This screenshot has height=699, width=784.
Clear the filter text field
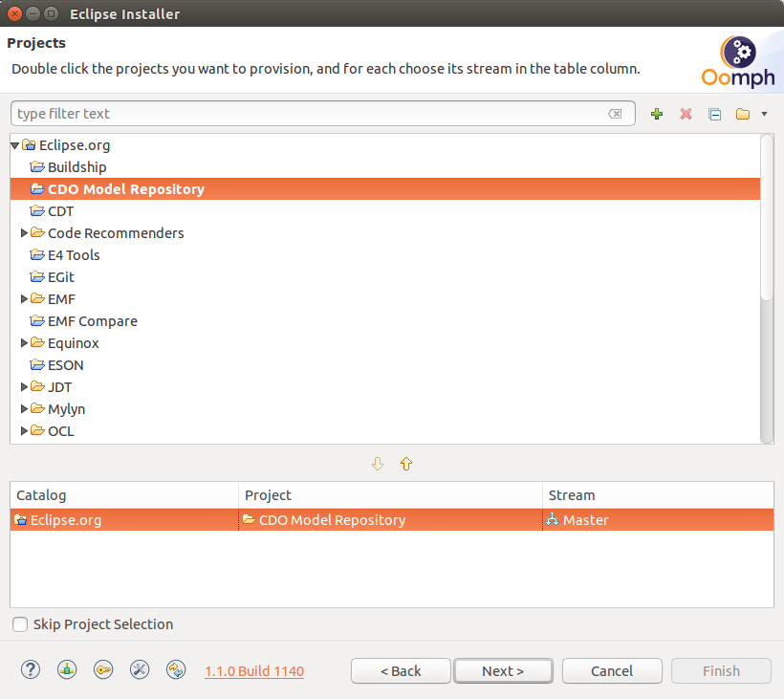615,114
